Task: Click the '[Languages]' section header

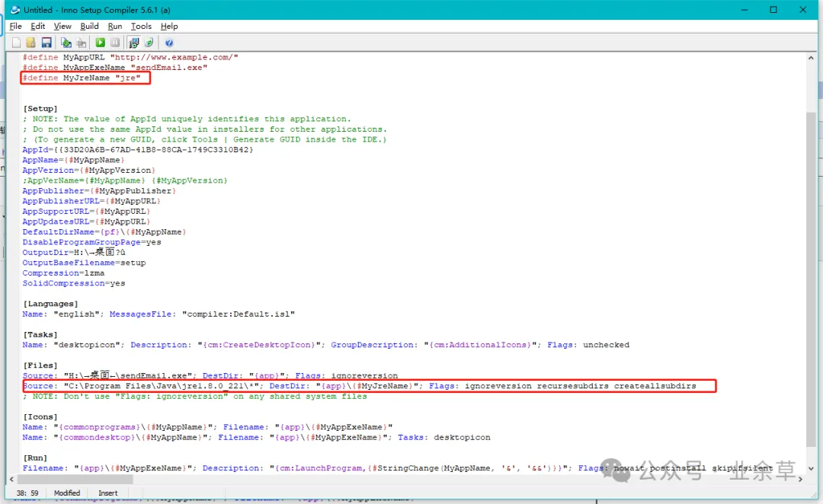Action: [50, 304]
